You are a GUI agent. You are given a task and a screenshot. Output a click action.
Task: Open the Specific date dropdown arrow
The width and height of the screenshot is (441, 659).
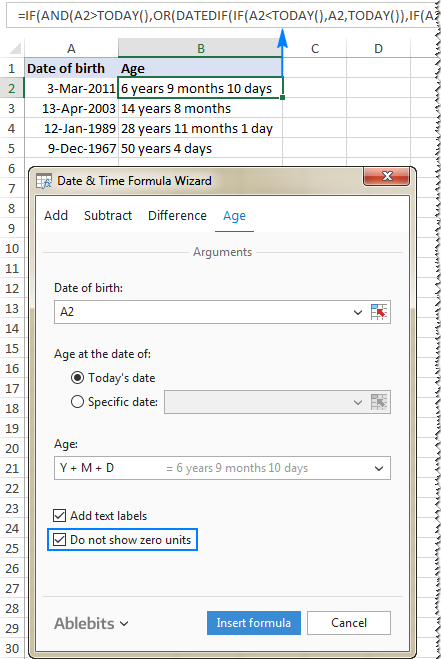click(358, 402)
